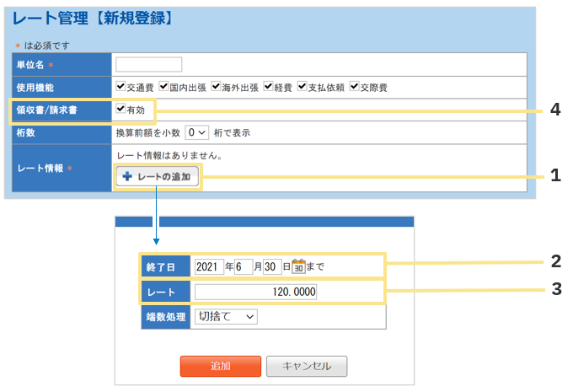Toggle the 支払依頼 checkbox

pos(303,87)
